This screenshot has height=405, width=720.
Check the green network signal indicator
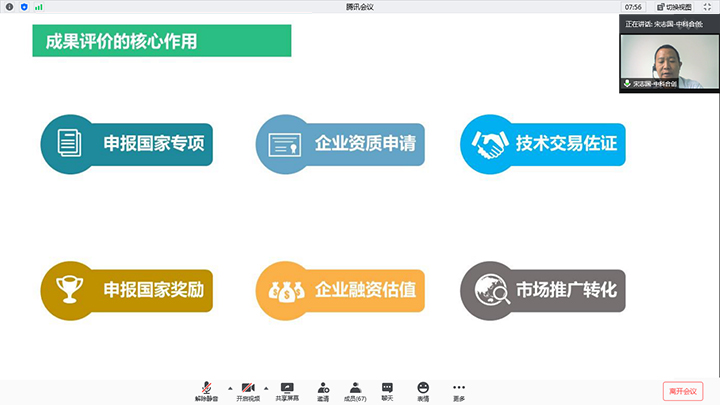click(39, 6)
